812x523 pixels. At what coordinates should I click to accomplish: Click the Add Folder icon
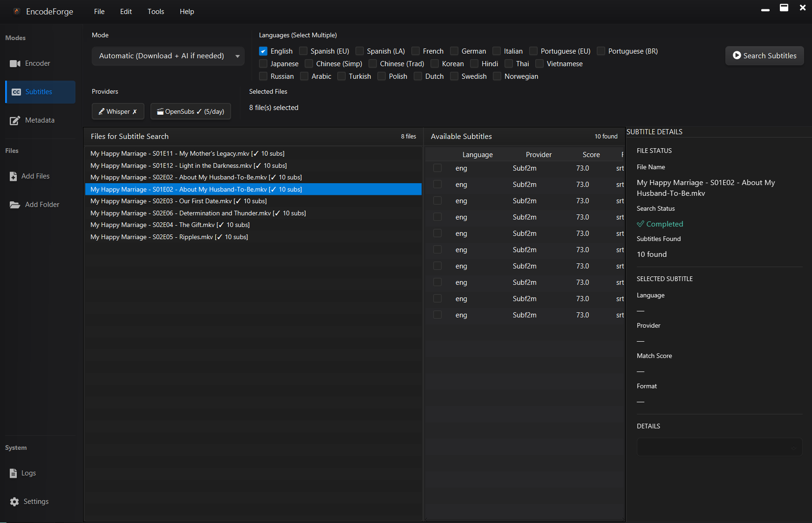click(15, 205)
